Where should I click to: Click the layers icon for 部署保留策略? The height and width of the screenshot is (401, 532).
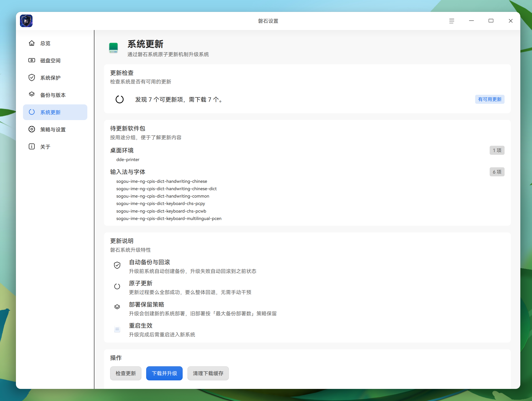[x=117, y=307]
